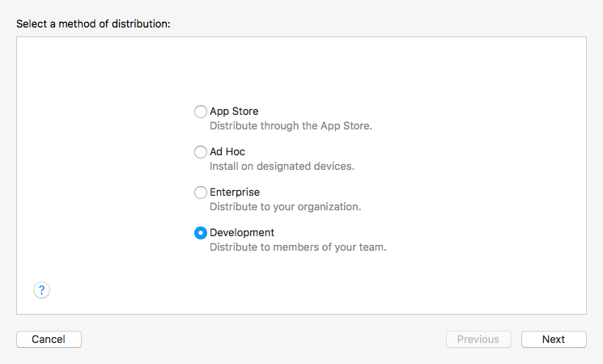Open the help question mark button

[x=42, y=290]
